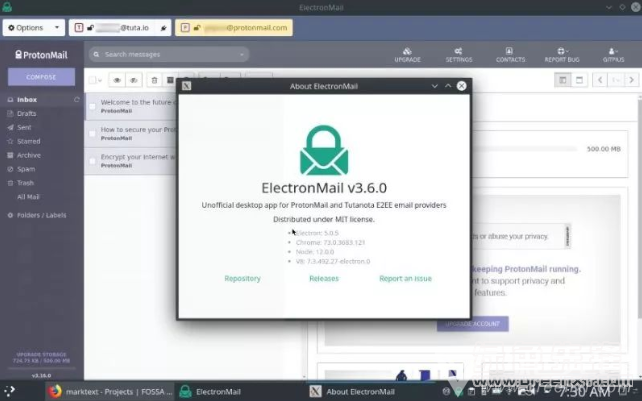Switch to row layout view icon
This screenshot has height=401, width=642.
coord(579,80)
